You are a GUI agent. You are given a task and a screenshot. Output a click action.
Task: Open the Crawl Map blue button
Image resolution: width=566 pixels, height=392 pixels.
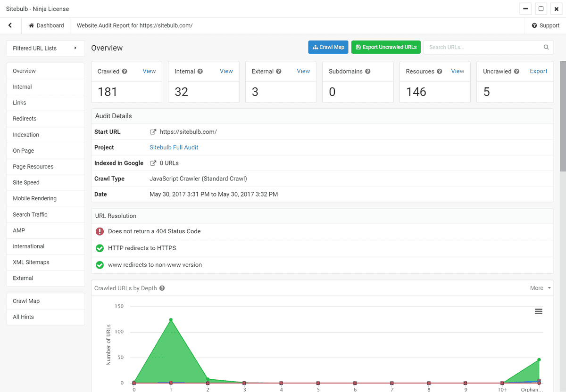point(328,47)
